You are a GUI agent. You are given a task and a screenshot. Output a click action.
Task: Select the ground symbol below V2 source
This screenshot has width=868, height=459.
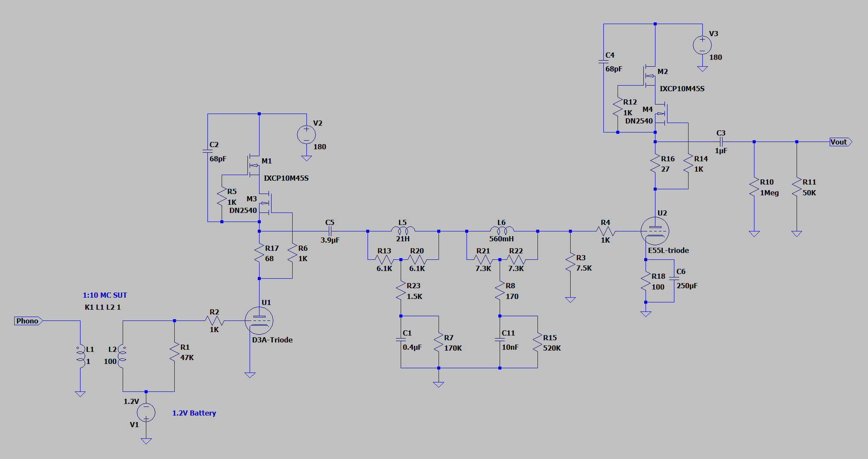306,158
